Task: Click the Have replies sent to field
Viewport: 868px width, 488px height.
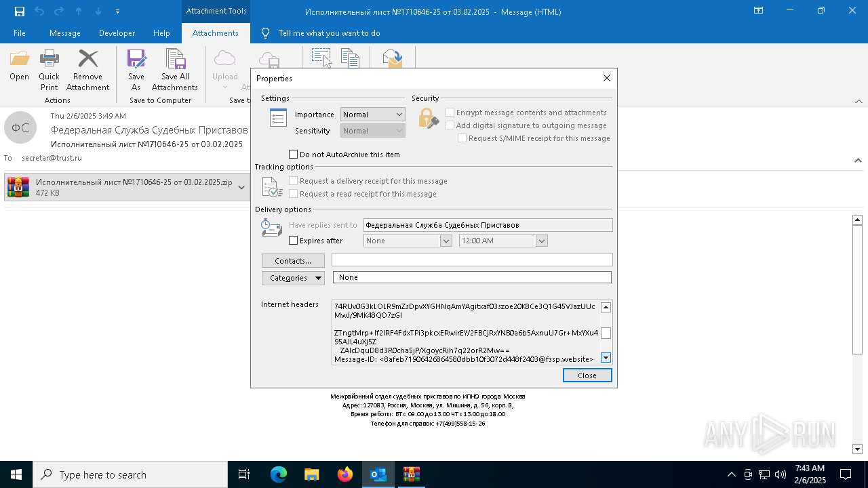Action: click(x=488, y=225)
